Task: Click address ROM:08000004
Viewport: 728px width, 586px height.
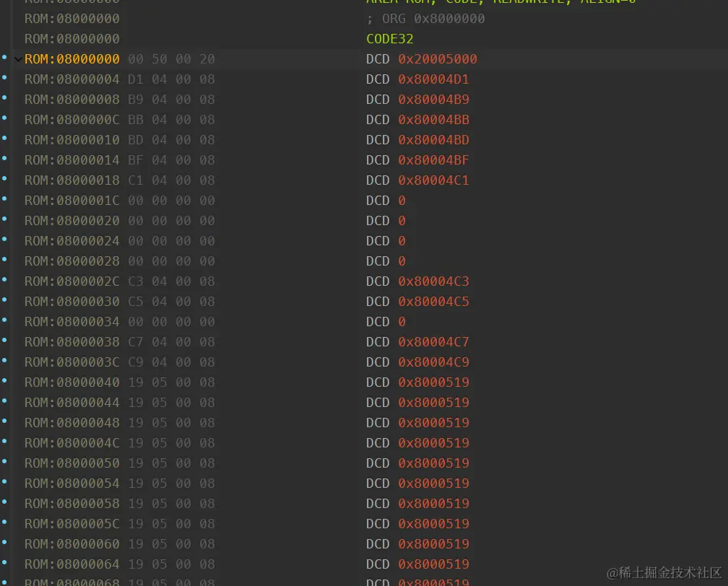Action: [x=72, y=79]
